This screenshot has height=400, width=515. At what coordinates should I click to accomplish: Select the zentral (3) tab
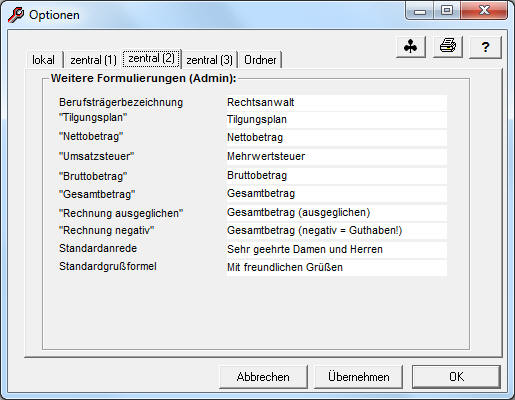click(x=209, y=60)
